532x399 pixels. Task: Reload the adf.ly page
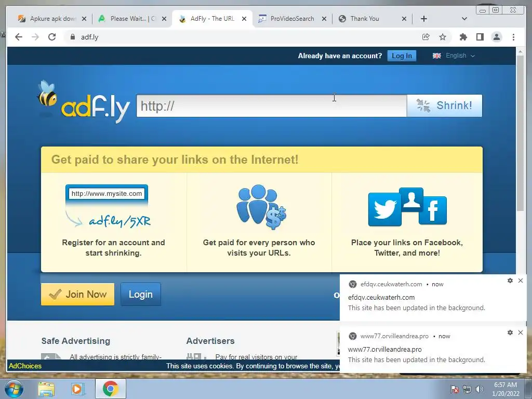(x=52, y=37)
